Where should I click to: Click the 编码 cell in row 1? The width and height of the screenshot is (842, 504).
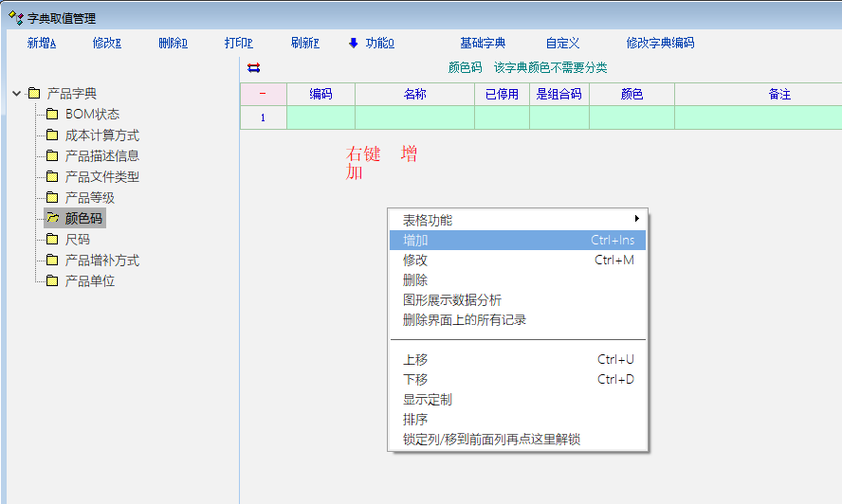click(321, 117)
